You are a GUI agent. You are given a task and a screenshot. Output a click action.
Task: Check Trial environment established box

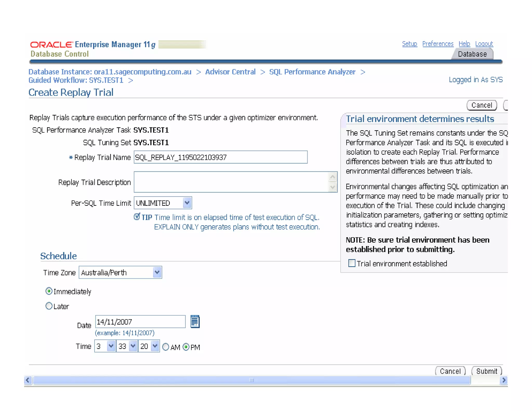[352, 263]
